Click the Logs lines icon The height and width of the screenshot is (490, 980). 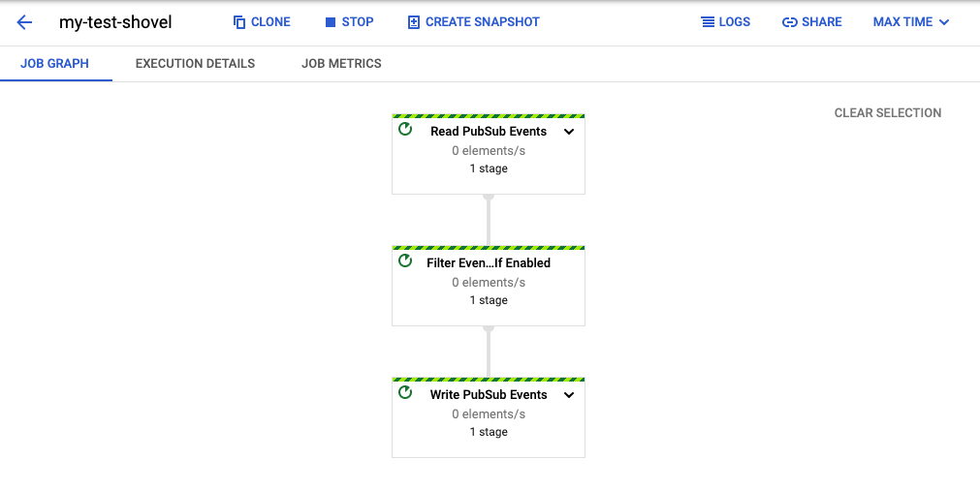tap(708, 22)
